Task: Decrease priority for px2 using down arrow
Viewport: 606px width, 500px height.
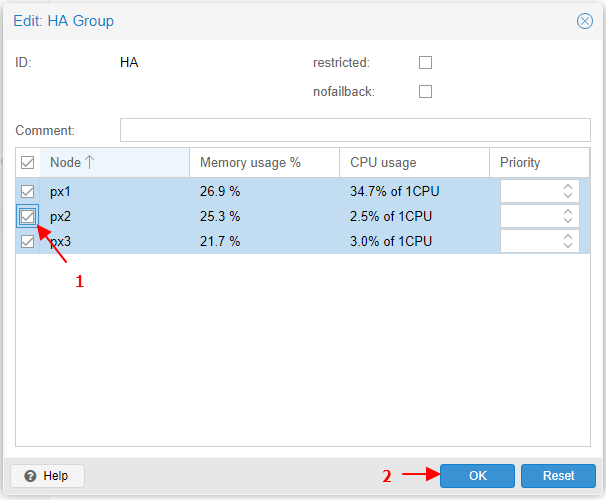Action: tap(568, 221)
